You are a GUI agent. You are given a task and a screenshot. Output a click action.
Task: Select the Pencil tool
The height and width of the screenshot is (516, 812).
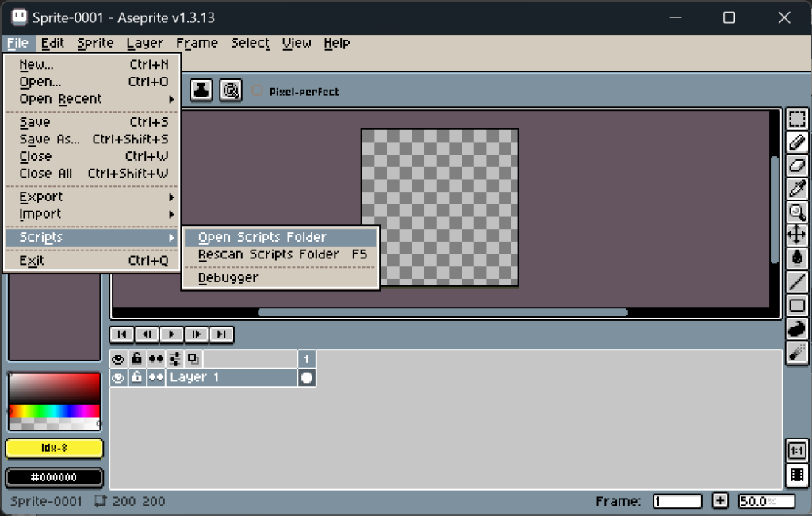pyautogui.click(x=797, y=143)
